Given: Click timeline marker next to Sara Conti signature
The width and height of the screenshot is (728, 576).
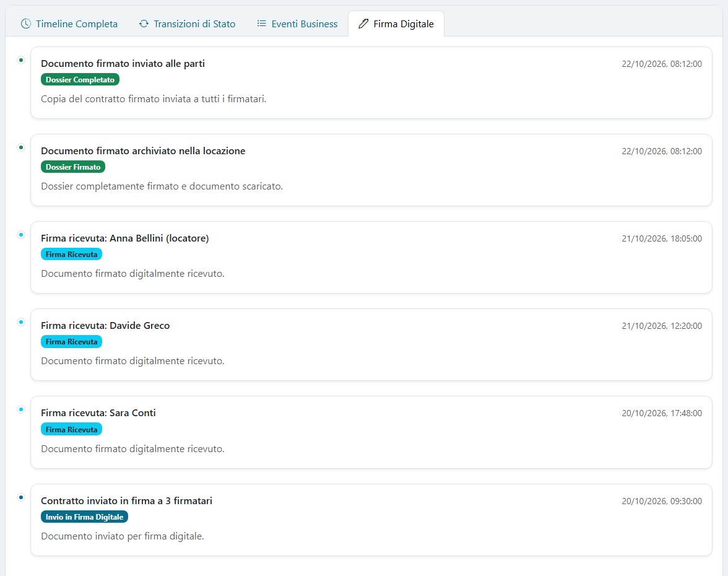Looking at the screenshot, I should coord(21,409).
